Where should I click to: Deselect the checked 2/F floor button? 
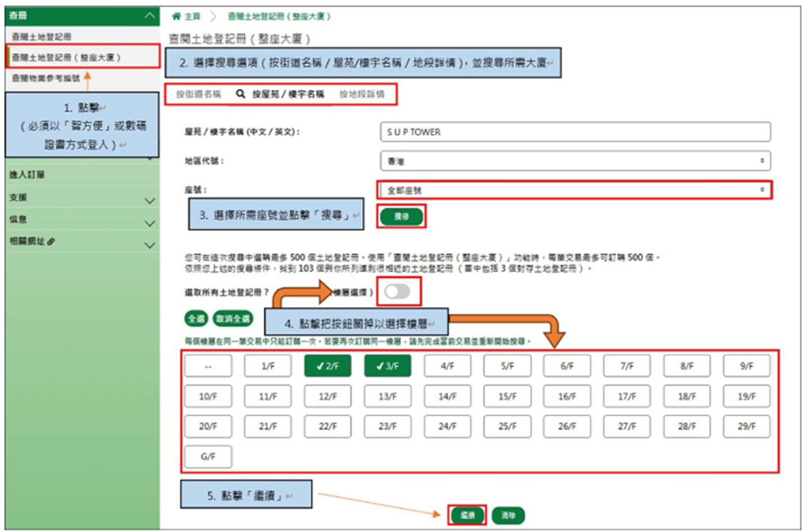coord(328,366)
